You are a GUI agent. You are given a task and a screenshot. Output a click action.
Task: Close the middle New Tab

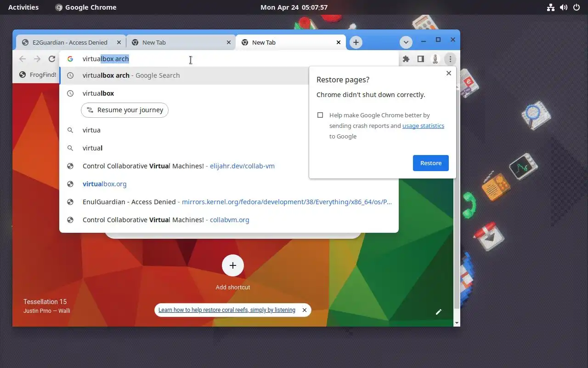[x=229, y=42]
